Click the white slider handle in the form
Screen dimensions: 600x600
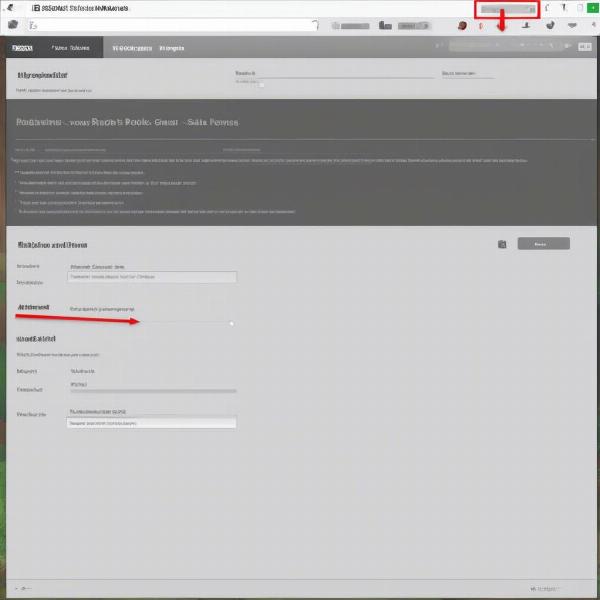[232, 324]
